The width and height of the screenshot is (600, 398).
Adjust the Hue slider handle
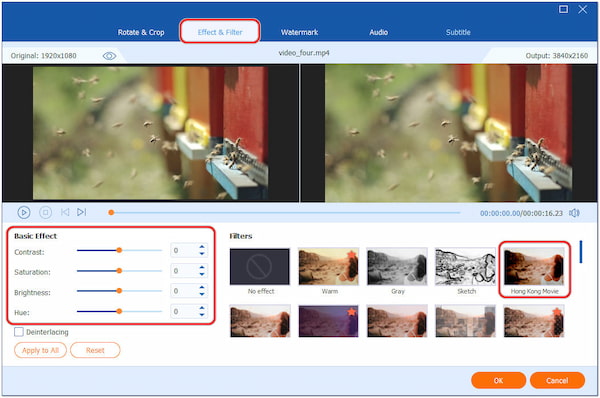(119, 311)
